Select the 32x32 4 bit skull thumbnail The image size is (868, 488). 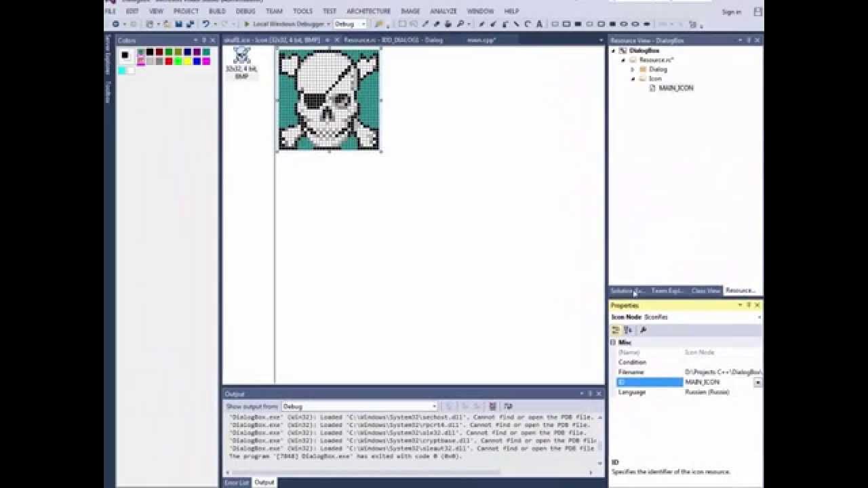(x=242, y=63)
